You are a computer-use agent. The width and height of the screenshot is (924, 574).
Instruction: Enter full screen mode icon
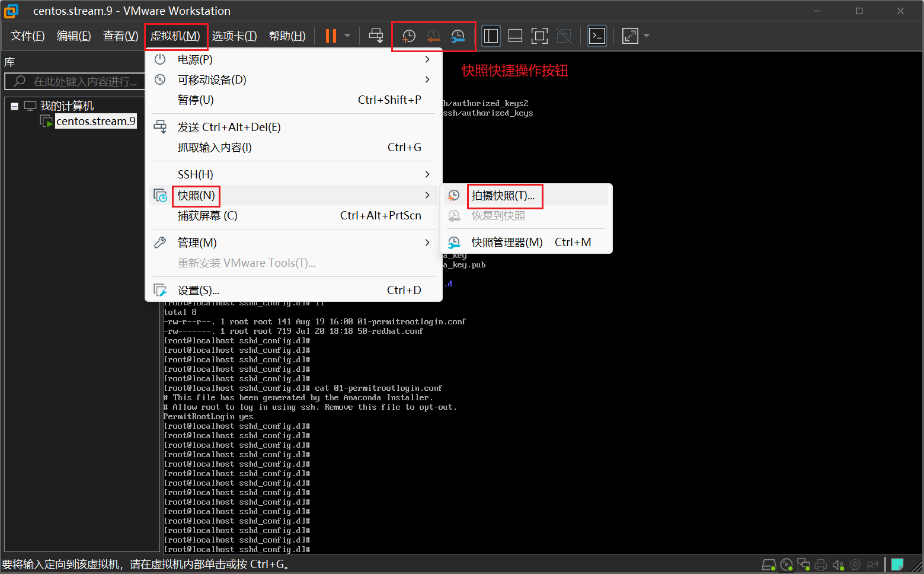click(x=539, y=36)
